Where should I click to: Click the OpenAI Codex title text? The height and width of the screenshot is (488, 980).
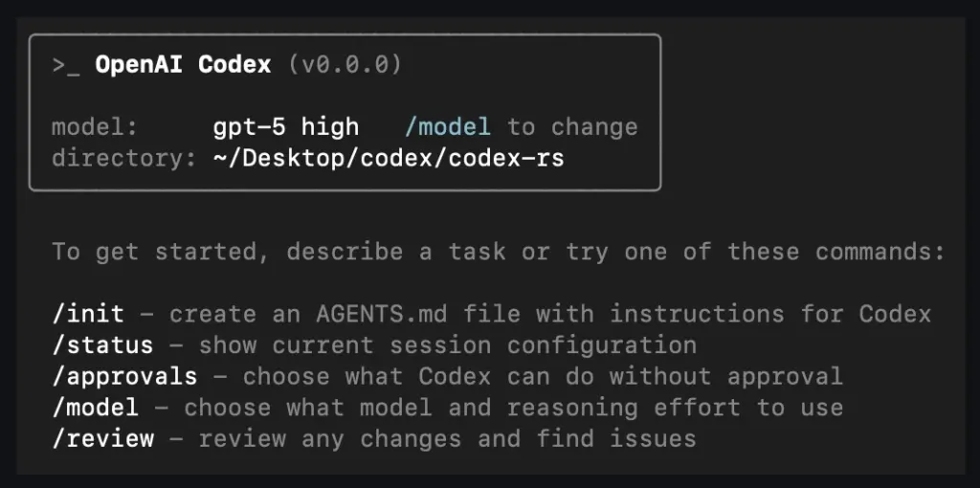point(184,66)
